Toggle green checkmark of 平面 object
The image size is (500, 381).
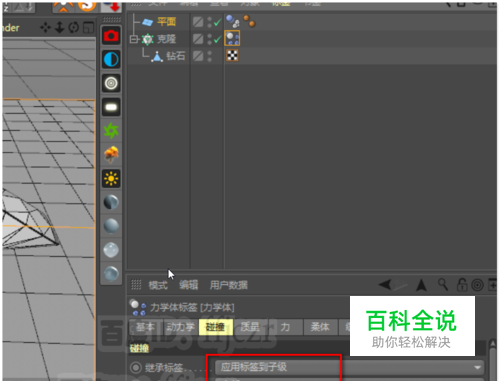coord(217,22)
